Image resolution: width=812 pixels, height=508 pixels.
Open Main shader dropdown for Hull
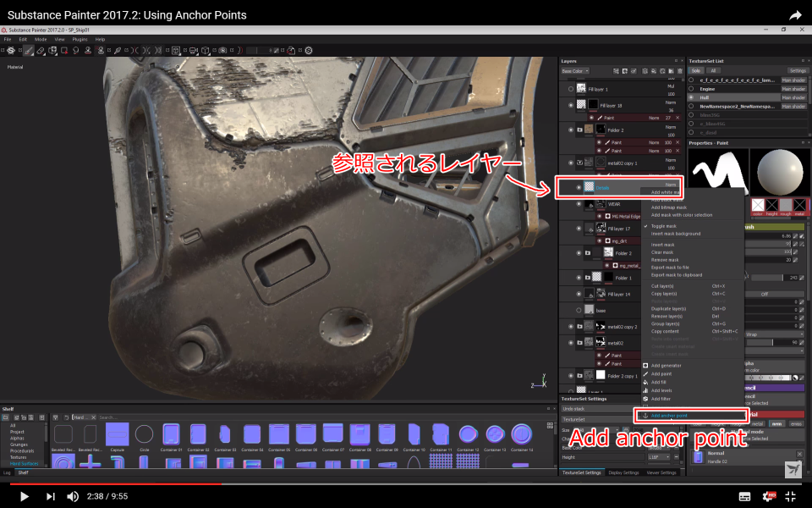[793, 97]
